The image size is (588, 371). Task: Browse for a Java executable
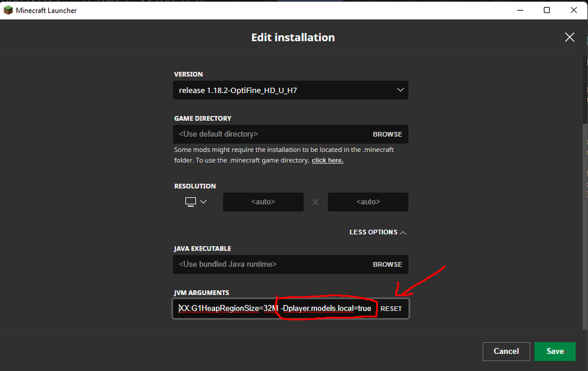[387, 264]
